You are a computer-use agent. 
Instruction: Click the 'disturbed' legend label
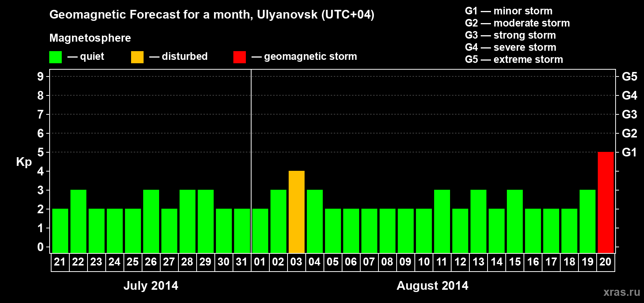184,56
